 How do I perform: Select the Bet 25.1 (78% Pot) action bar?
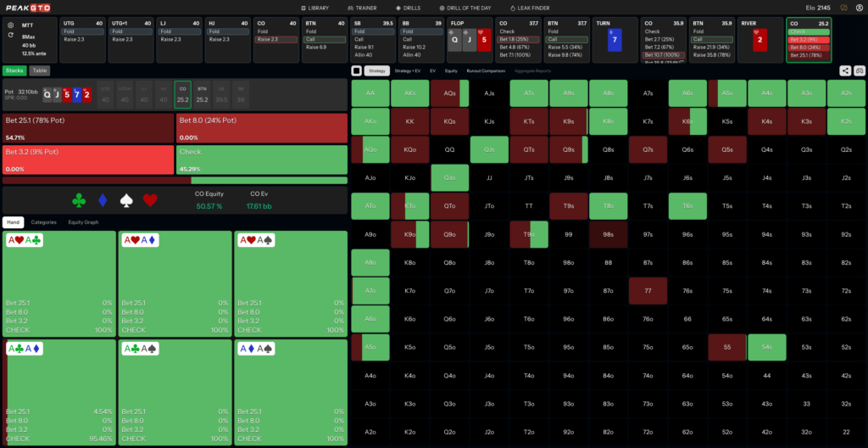point(88,129)
